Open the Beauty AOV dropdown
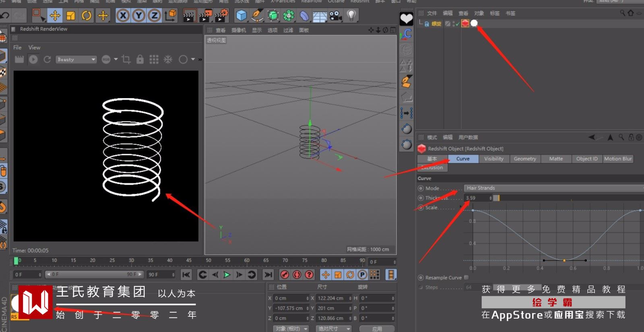Viewport: 644px width, 332px height. [x=76, y=60]
